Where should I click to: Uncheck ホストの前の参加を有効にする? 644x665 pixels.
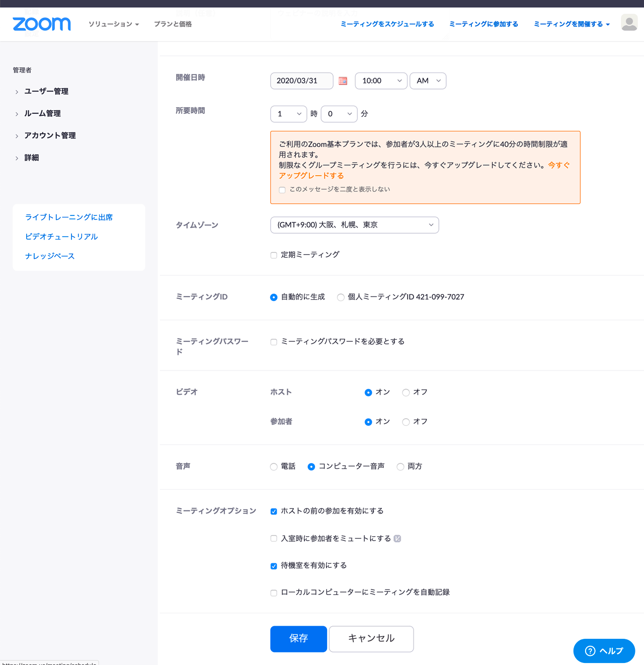point(274,511)
